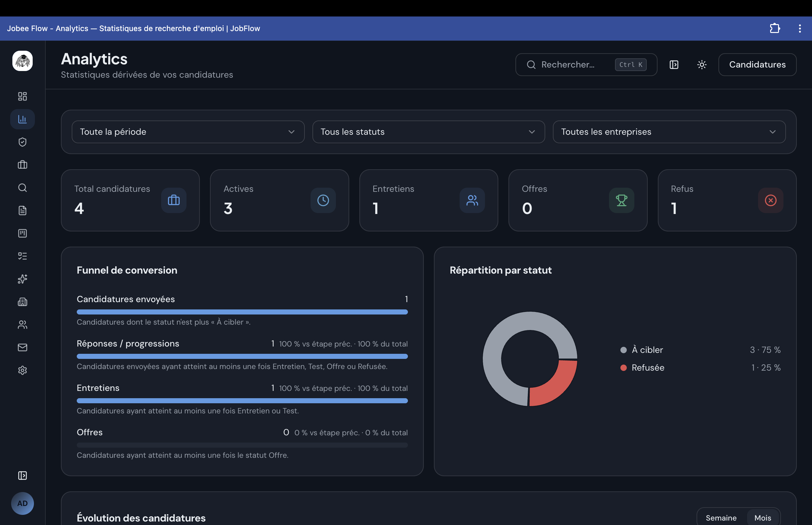The image size is (812, 525).
Task: Open the shield check sidebar icon
Action: pyautogui.click(x=23, y=142)
